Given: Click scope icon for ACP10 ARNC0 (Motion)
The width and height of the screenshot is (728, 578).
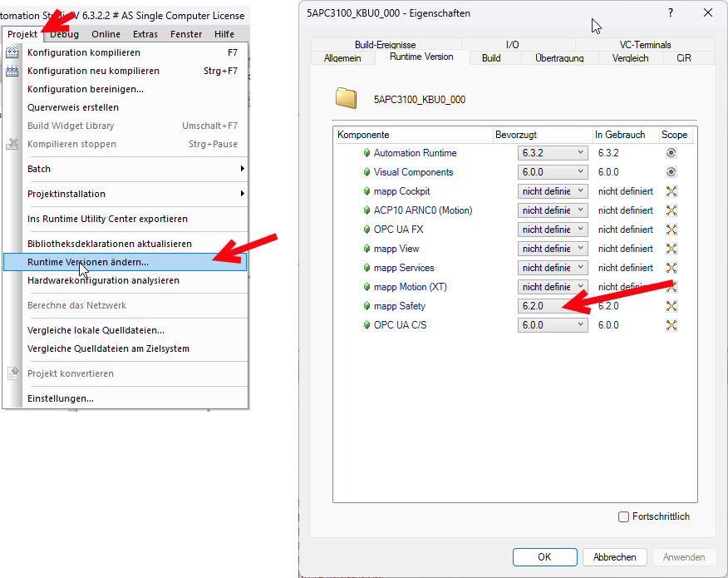Looking at the screenshot, I should click(x=671, y=210).
